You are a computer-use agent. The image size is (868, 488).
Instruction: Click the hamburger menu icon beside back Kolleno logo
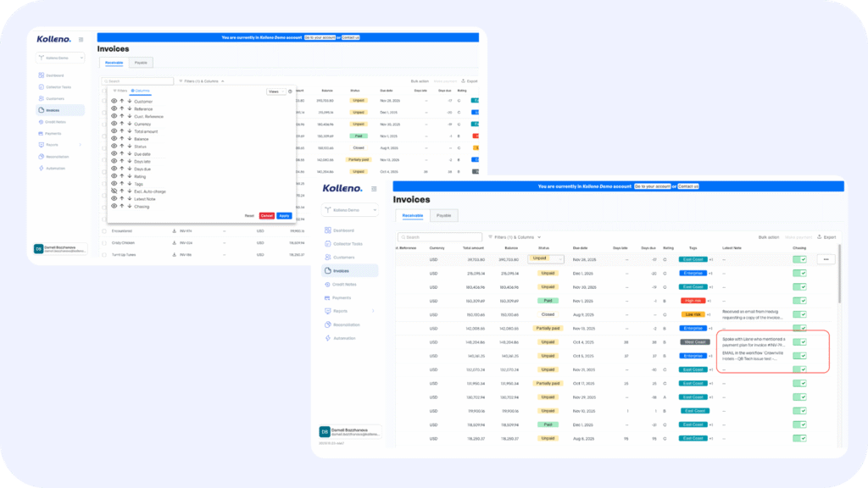tap(81, 39)
